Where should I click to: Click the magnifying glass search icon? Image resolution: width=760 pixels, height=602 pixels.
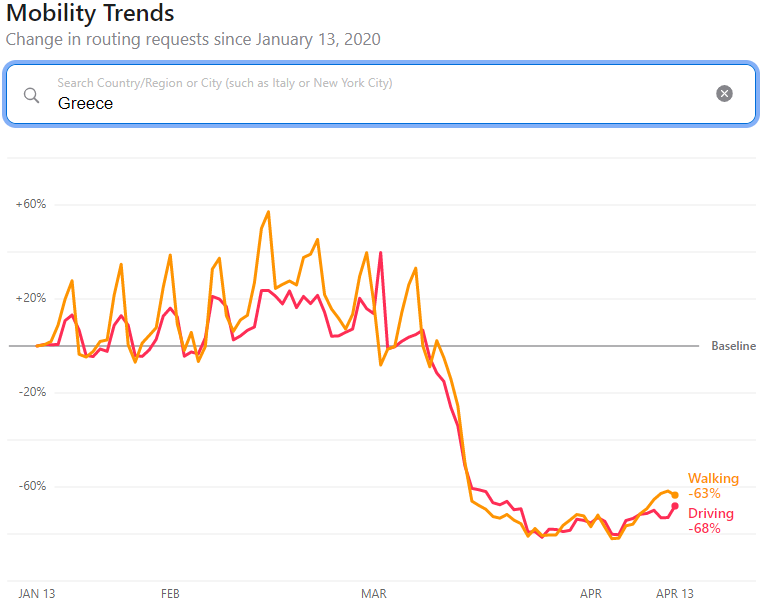pos(32,95)
